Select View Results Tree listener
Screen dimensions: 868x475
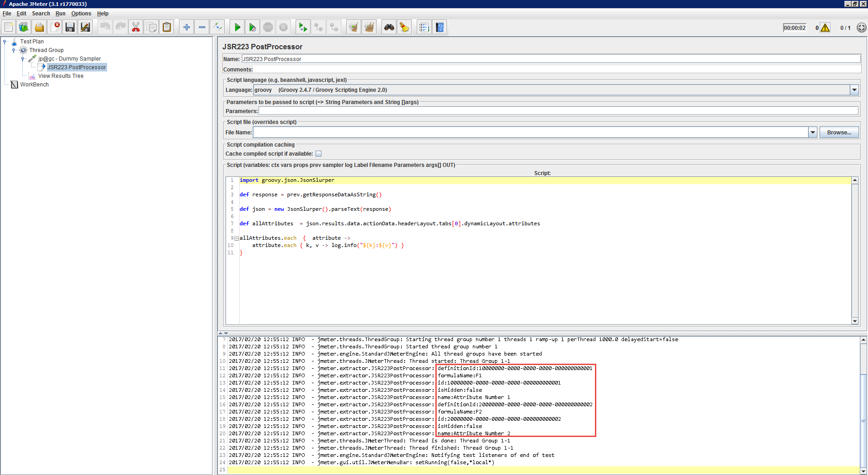coord(61,76)
